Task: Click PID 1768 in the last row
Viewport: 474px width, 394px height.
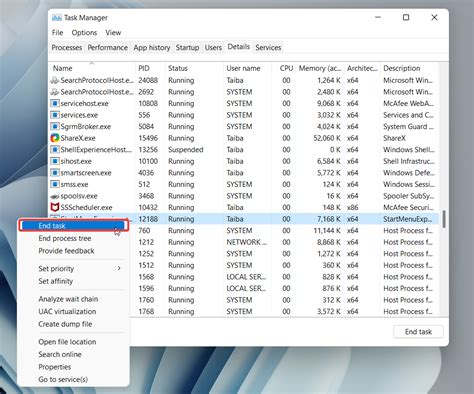Action: coord(146,311)
